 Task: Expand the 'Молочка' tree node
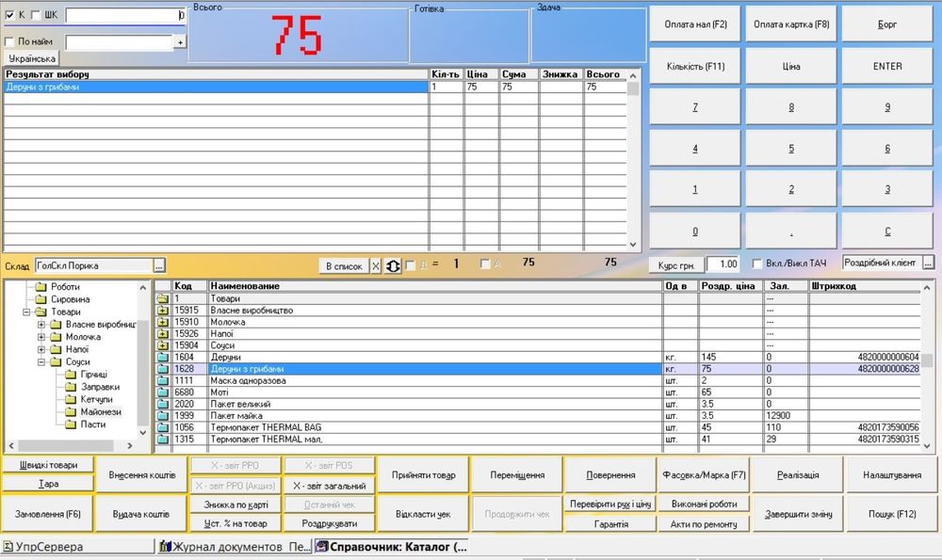point(41,337)
